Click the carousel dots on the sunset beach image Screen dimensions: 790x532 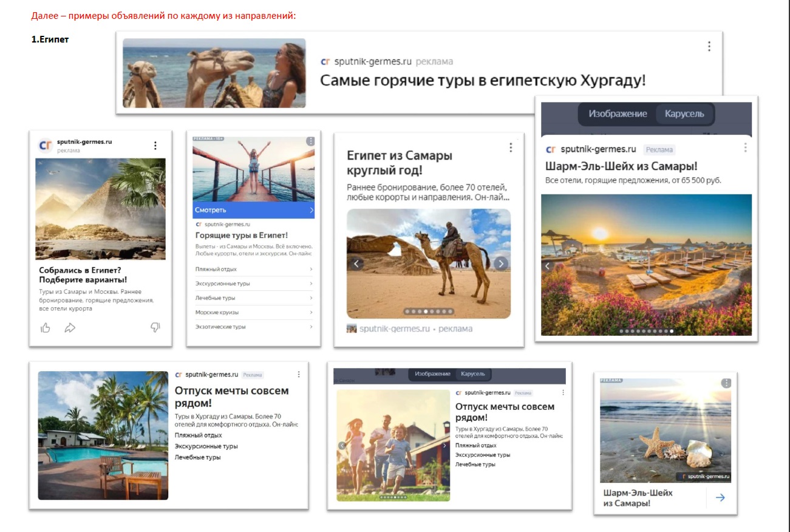[646, 332]
